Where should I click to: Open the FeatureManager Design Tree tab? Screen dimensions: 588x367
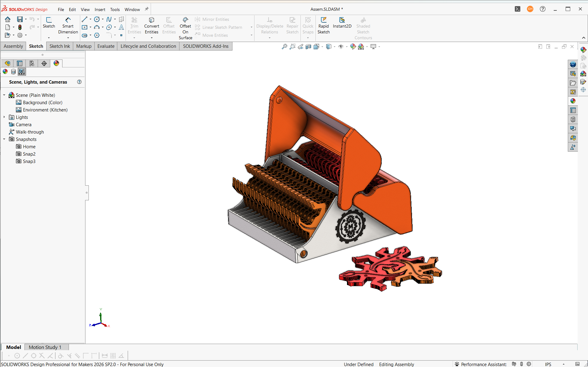point(7,63)
